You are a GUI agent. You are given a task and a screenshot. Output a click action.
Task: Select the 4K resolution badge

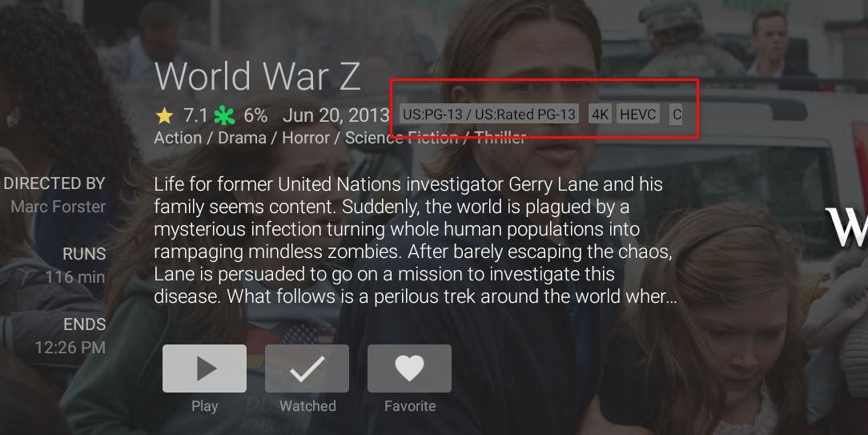coord(600,114)
